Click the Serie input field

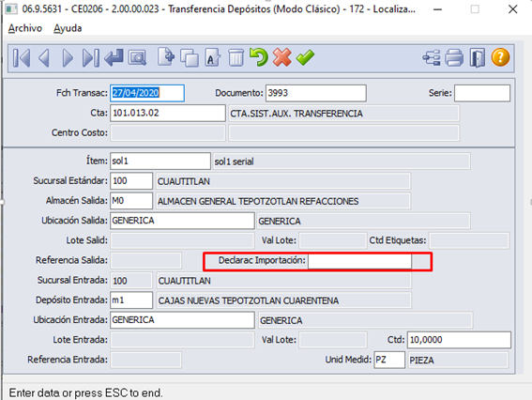482,93
